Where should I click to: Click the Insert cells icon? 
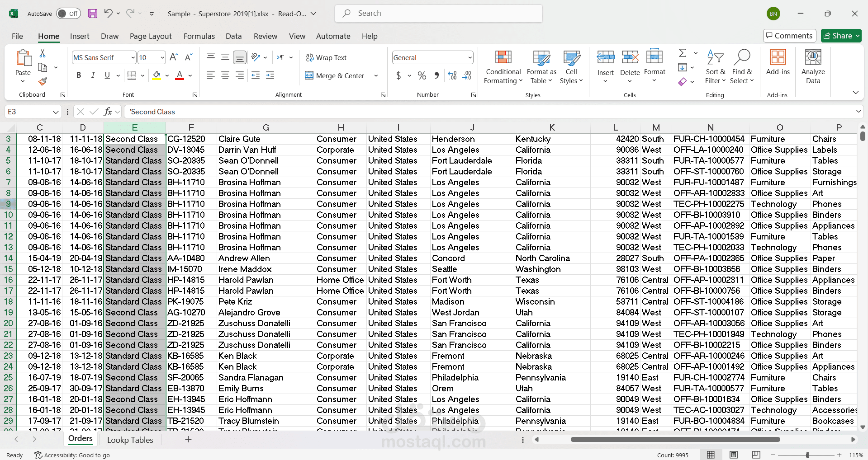click(605, 57)
